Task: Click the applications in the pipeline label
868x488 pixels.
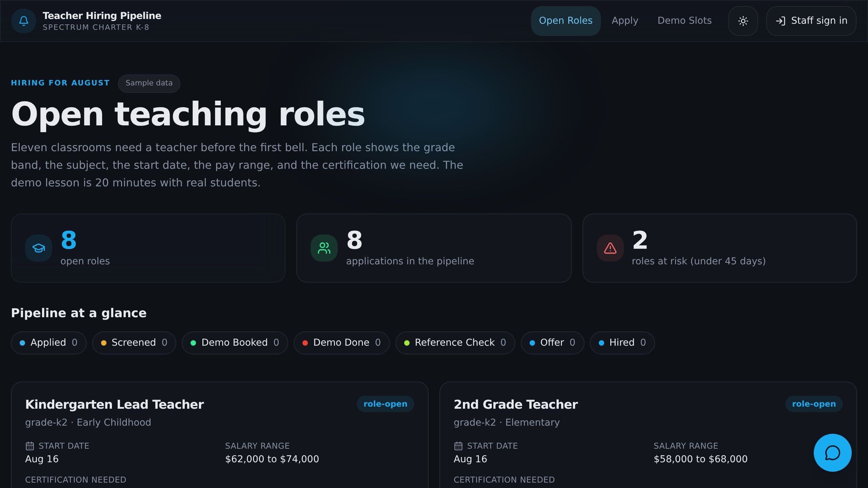Action: point(410,261)
